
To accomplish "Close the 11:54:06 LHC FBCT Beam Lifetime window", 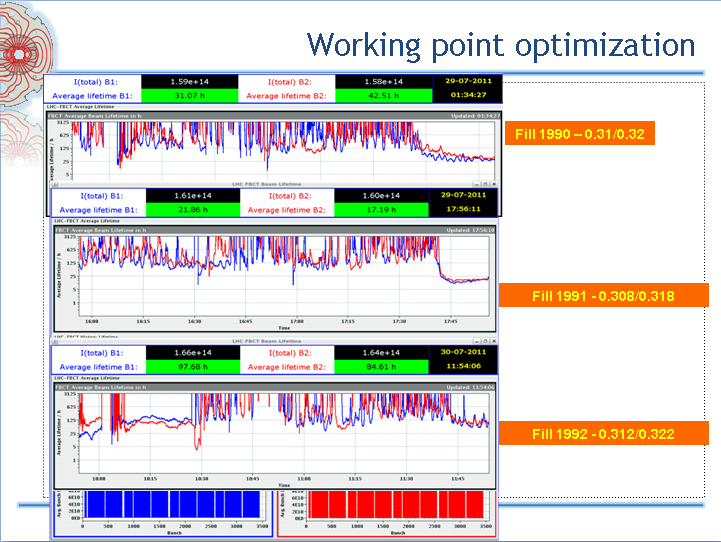I will pos(493,341).
